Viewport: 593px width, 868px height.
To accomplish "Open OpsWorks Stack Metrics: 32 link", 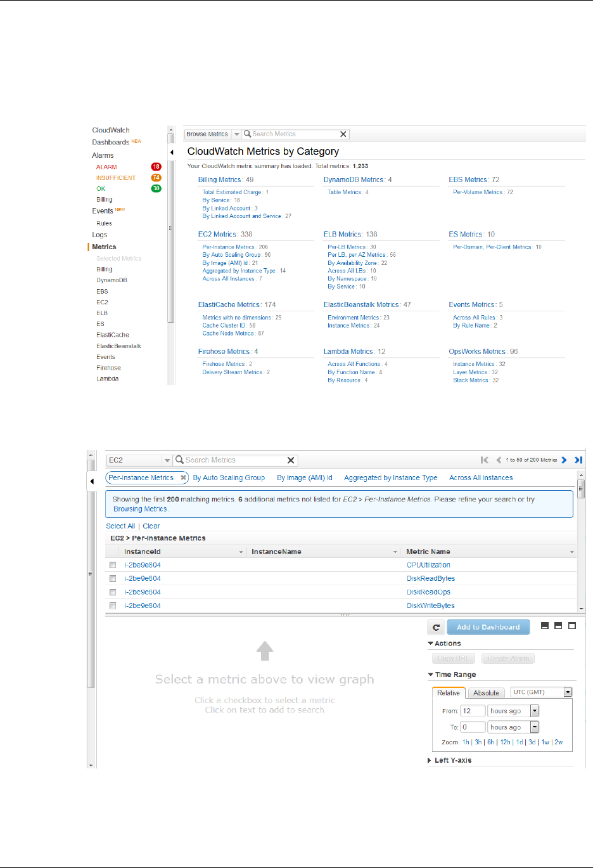I will (476, 380).
